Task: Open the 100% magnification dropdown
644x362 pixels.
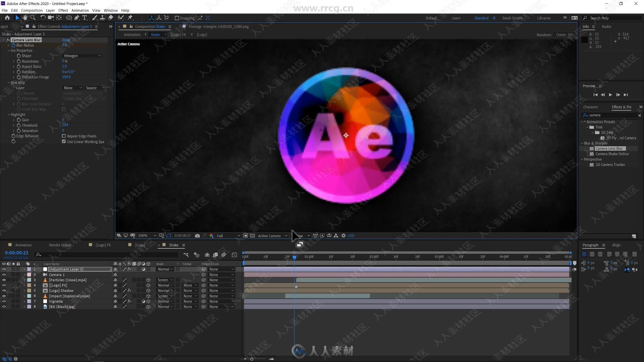Action: (147, 236)
